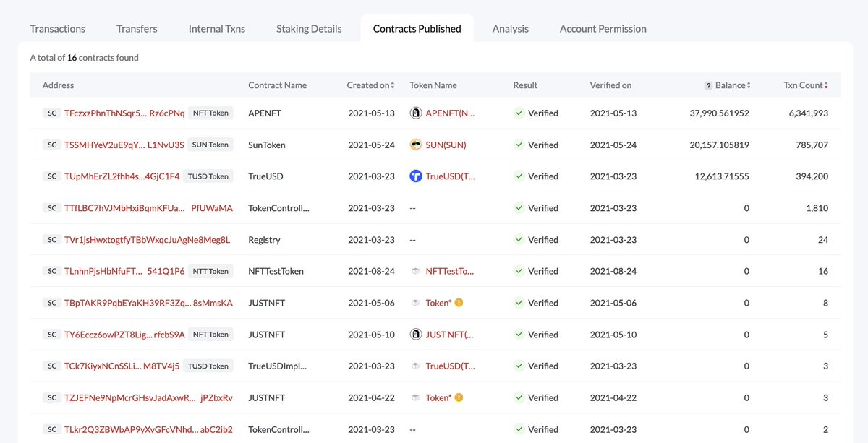Click the NTT Token tag
868x443 pixels.
coord(210,271)
